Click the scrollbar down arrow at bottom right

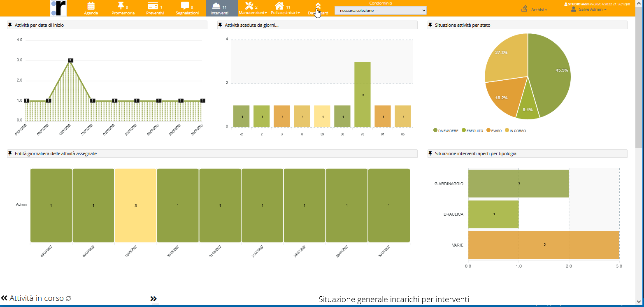[639, 302]
